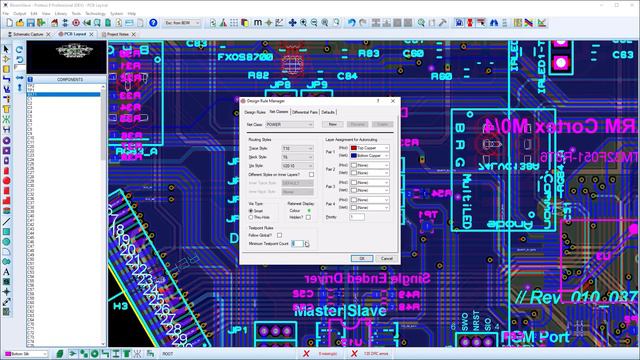The image size is (640, 360).
Task: Switch to the Project Notes tab
Action: (118, 34)
